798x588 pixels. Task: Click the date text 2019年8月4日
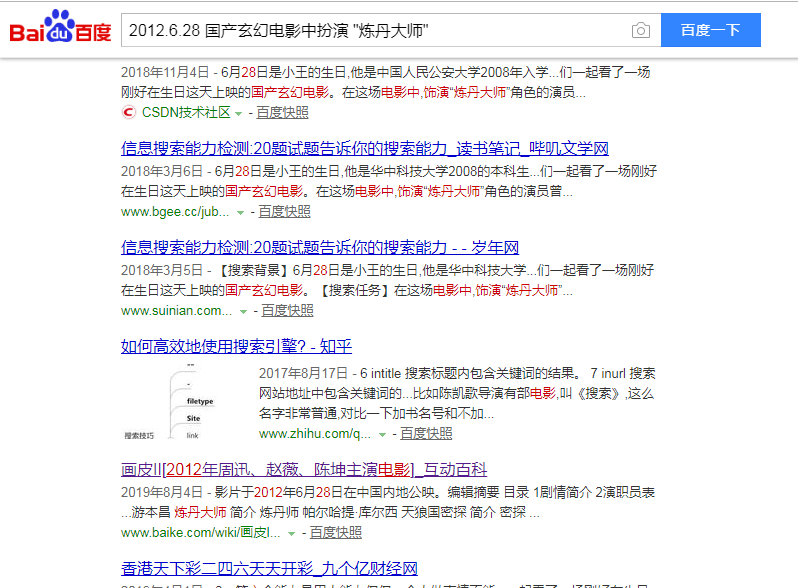tap(162, 492)
